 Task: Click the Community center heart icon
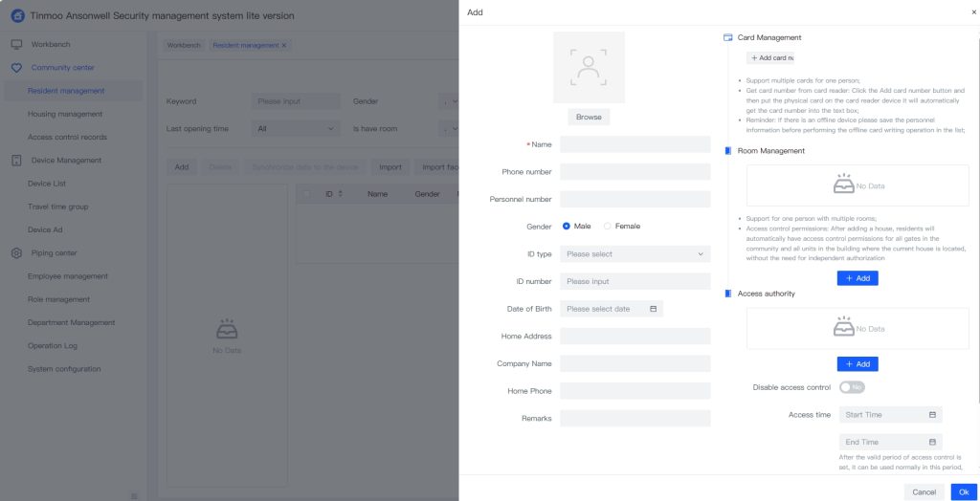[17, 68]
